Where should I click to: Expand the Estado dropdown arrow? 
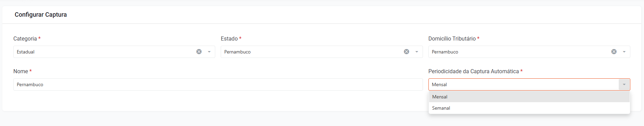pyautogui.click(x=417, y=52)
